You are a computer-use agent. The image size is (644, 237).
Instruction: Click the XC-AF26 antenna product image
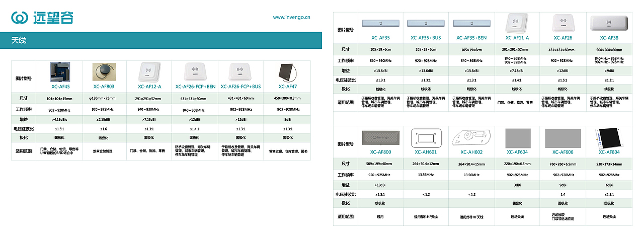coord(563,23)
